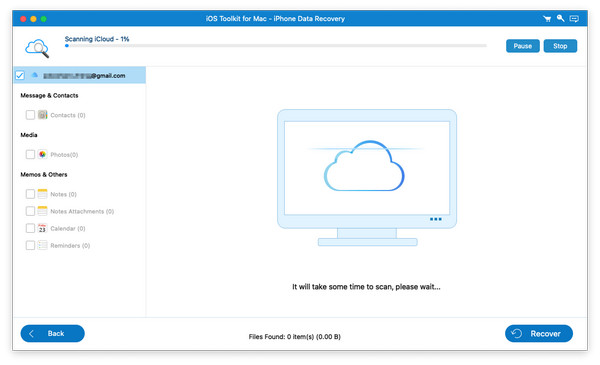The height and width of the screenshot is (365, 600).
Task: Click the Notes Attachments (0) label
Action: [x=82, y=211]
